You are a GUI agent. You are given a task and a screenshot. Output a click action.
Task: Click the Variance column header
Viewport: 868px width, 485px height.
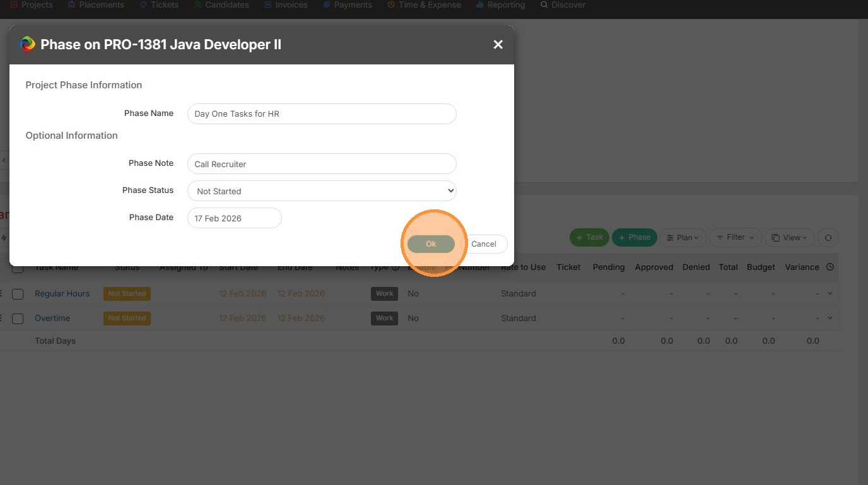[802, 267]
